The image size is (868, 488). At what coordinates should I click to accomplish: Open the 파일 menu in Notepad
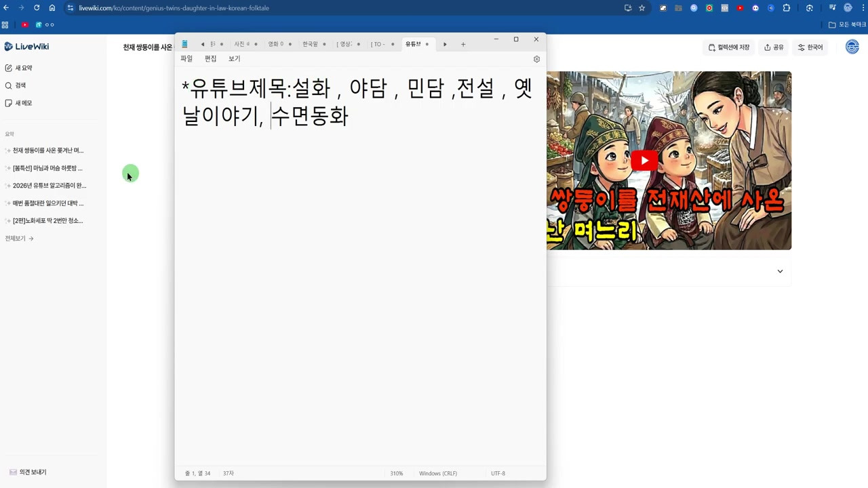186,59
